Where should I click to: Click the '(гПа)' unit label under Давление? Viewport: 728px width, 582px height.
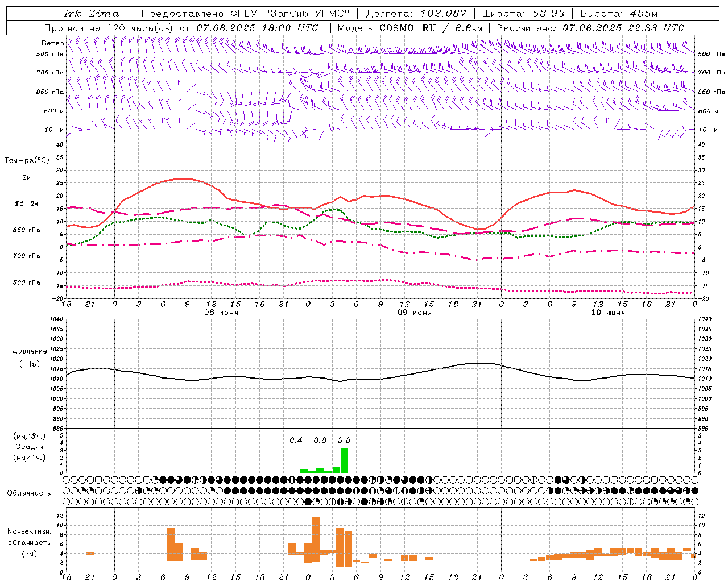pyautogui.click(x=29, y=364)
